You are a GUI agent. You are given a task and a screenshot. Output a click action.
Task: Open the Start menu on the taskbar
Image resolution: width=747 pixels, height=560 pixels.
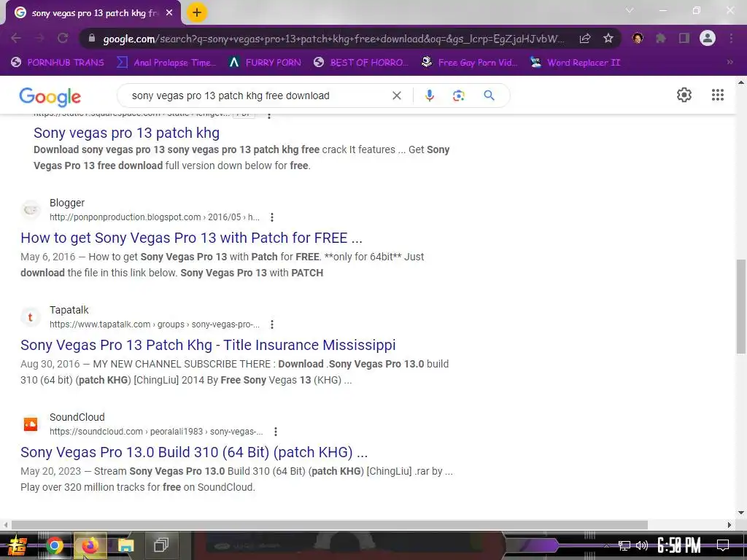tap(17, 545)
